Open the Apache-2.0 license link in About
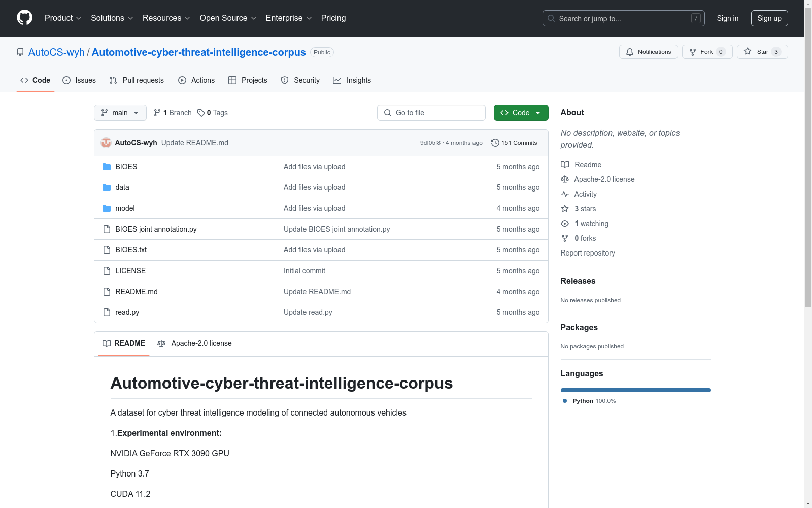 pos(598,179)
